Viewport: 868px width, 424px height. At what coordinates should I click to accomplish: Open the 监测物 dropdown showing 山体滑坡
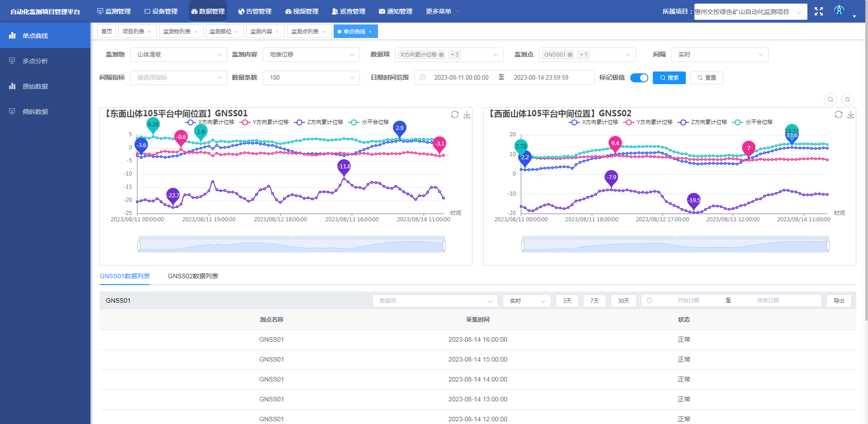pos(179,55)
